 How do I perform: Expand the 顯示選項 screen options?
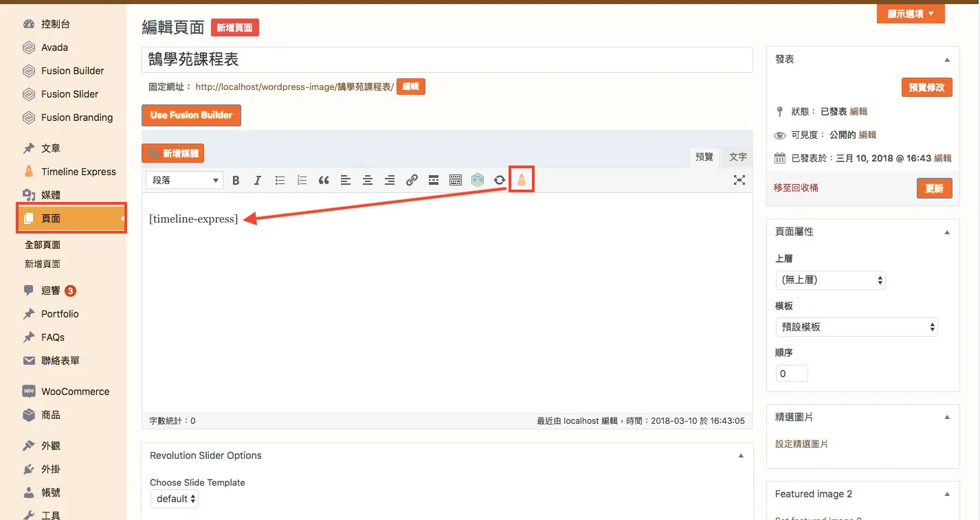(911, 14)
